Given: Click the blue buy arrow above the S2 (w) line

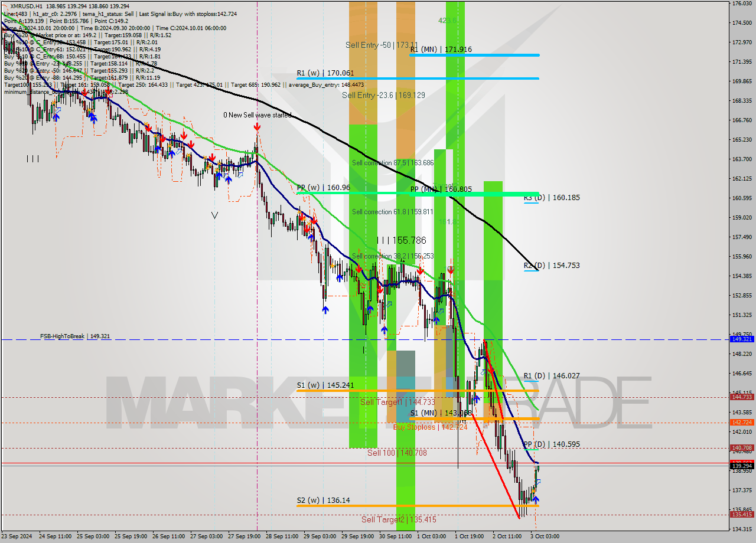Looking at the screenshot, I should click(535, 499).
